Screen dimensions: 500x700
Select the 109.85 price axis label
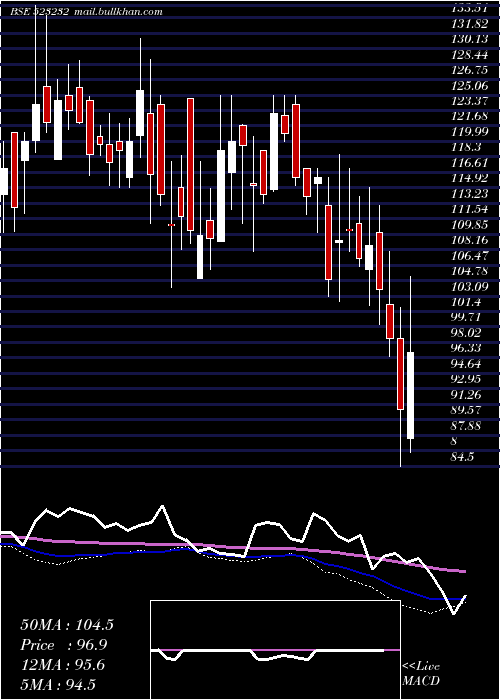click(469, 225)
